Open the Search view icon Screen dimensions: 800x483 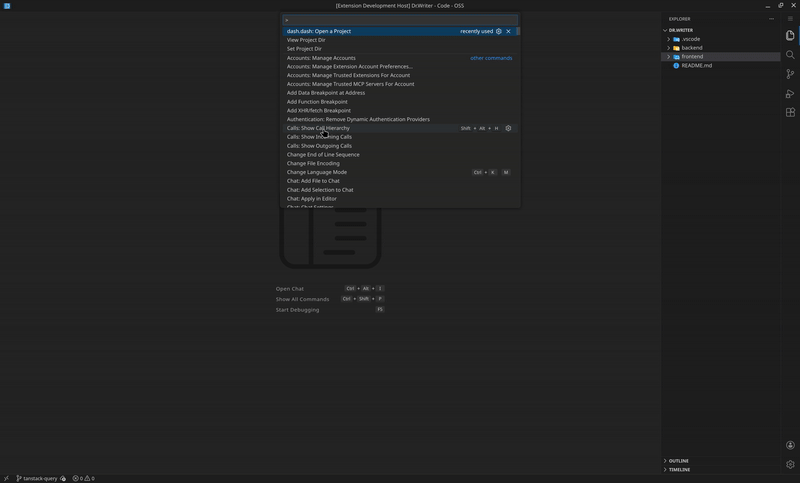[790, 55]
